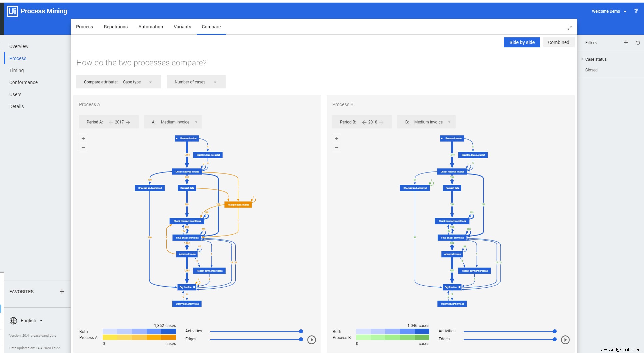Click the globe icon beside English

[13, 321]
